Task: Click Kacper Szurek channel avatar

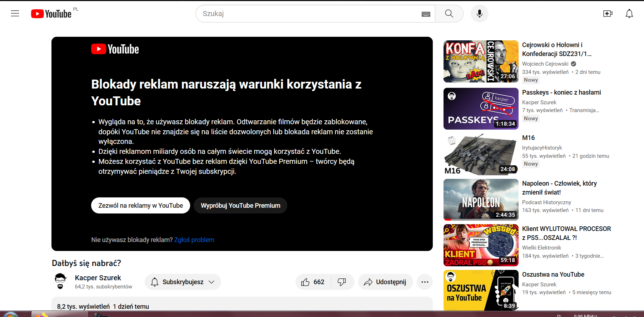Action: click(x=60, y=281)
